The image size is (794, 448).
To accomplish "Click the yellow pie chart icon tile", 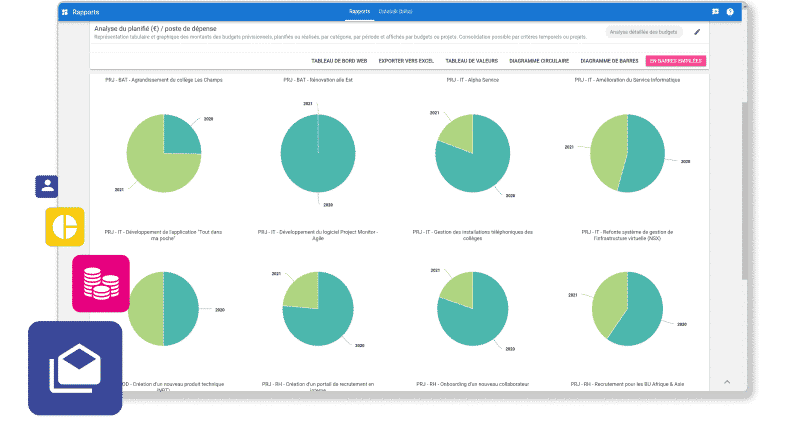I will 65,227.
